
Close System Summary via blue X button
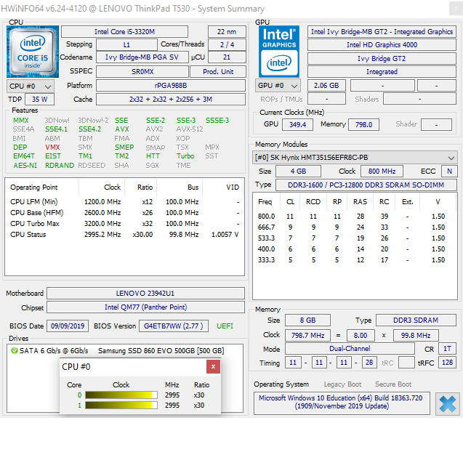(x=448, y=404)
